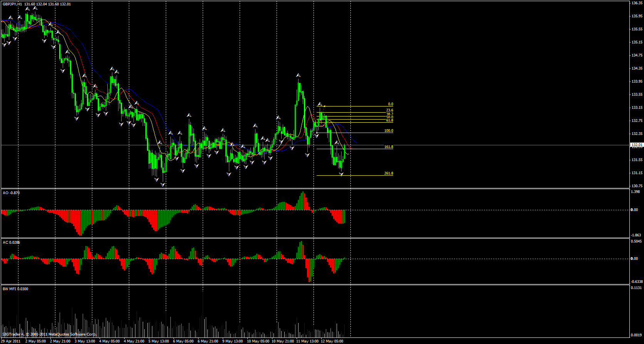Click the 4 May 05:00 time label
Viewport: 644px width, 344px height.
tap(109, 341)
